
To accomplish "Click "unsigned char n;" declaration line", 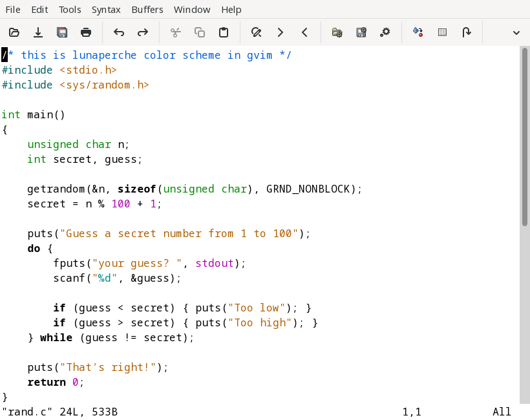I will [78, 144].
